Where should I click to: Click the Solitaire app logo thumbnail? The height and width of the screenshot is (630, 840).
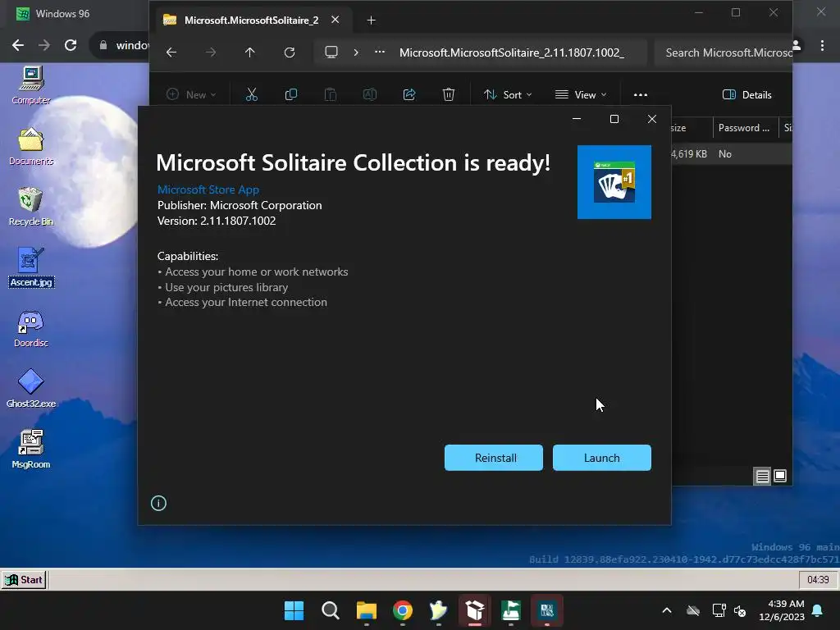pyautogui.click(x=614, y=182)
